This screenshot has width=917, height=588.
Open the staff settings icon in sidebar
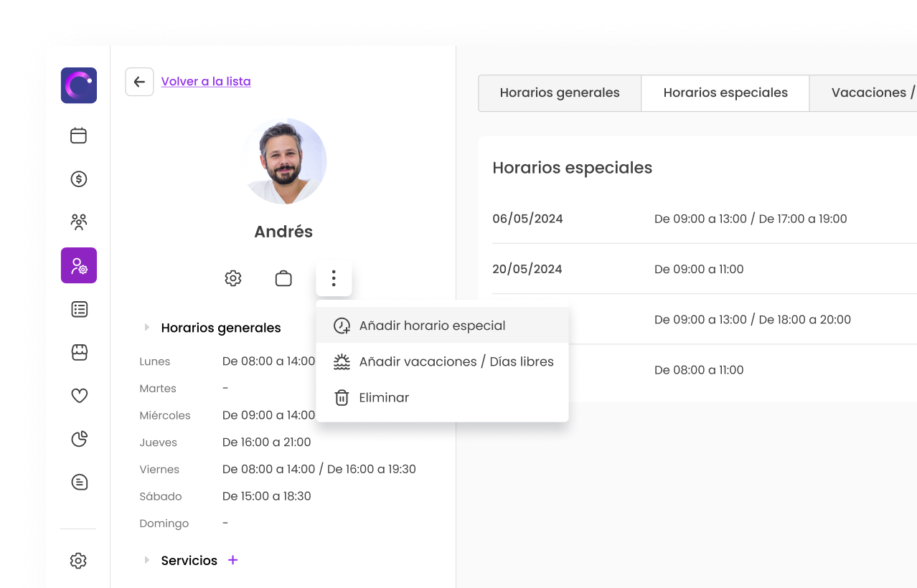(79, 265)
